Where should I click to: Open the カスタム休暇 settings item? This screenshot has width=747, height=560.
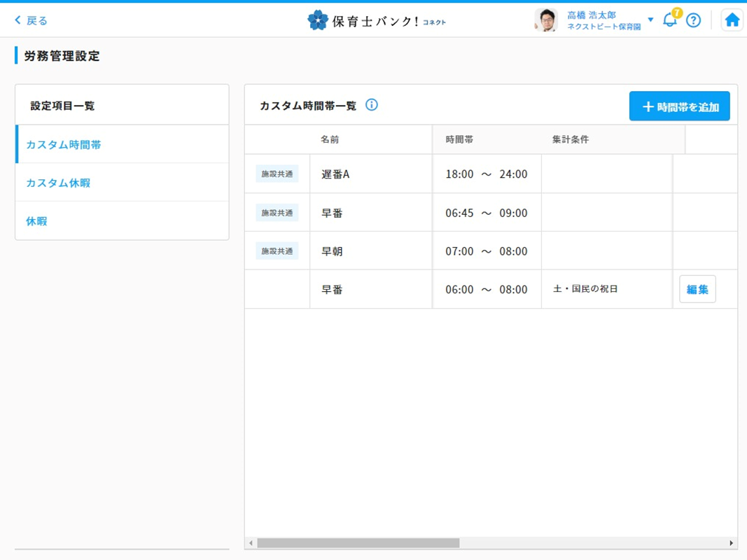coord(58,183)
